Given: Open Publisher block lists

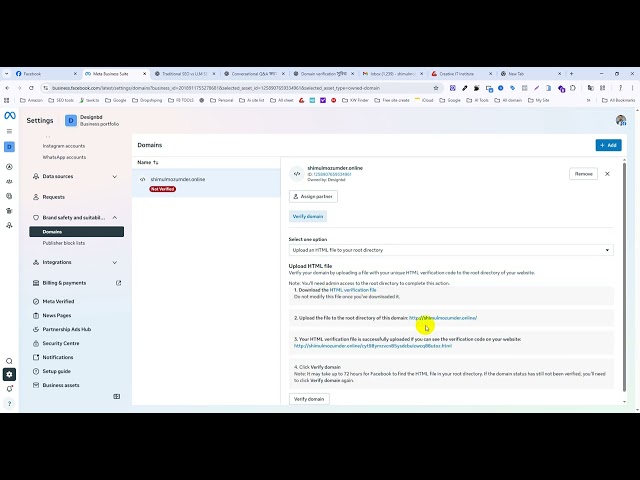Looking at the screenshot, I should click(x=64, y=243).
